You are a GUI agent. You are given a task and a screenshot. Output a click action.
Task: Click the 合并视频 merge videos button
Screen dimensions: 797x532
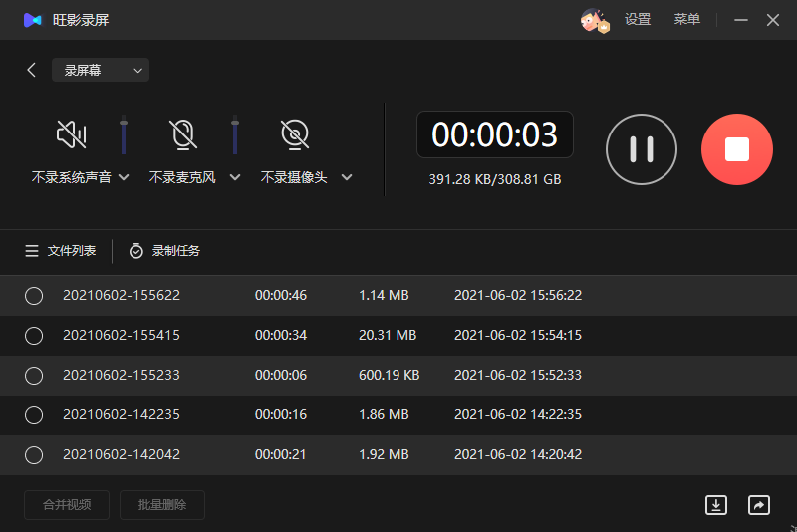(67, 505)
